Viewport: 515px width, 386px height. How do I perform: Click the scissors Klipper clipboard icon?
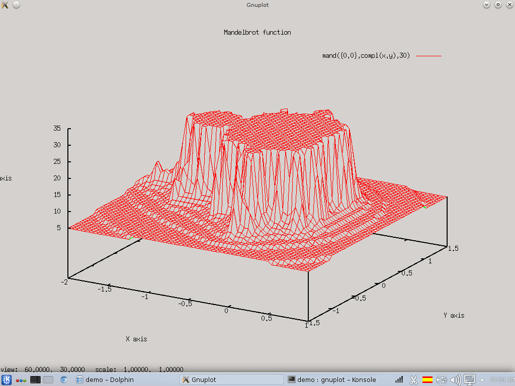coord(413,380)
